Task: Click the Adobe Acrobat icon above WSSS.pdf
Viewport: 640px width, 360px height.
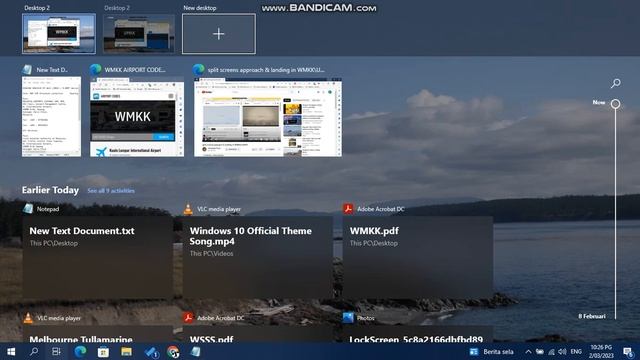Action: click(188, 318)
